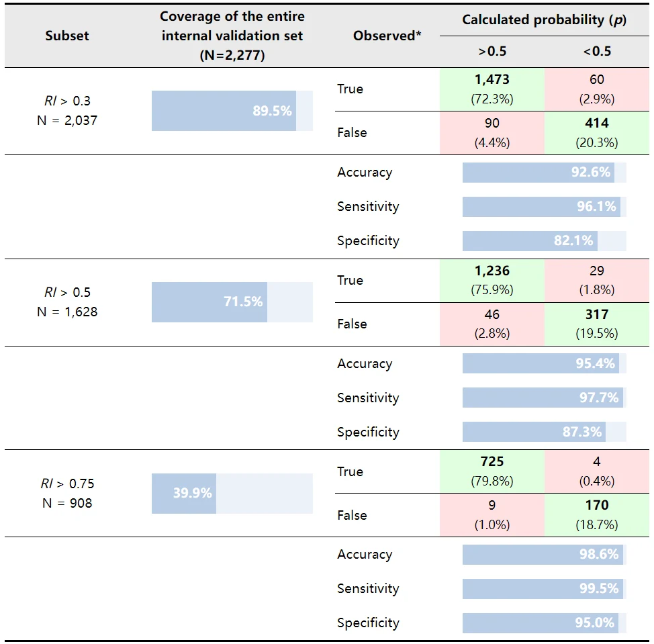The image size is (654, 644).
Task: Select the cell with 317 (19.5%)
Action: (596, 324)
